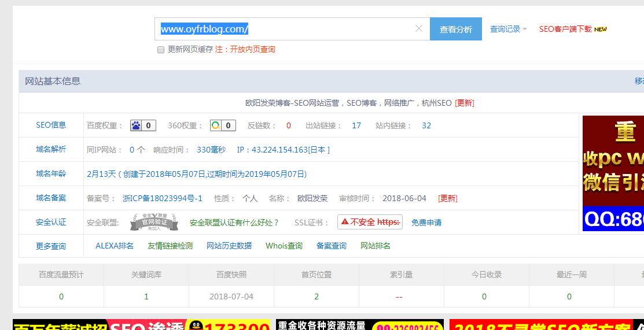Click the backlink count 0 in red
This screenshot has height=330, width=644.
pos(289,125)
